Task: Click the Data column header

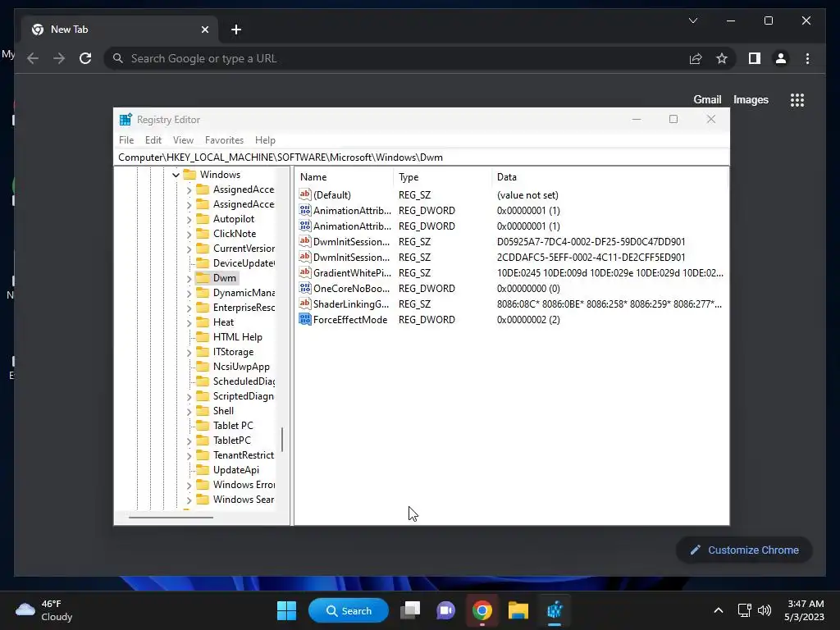Action: 610,177
